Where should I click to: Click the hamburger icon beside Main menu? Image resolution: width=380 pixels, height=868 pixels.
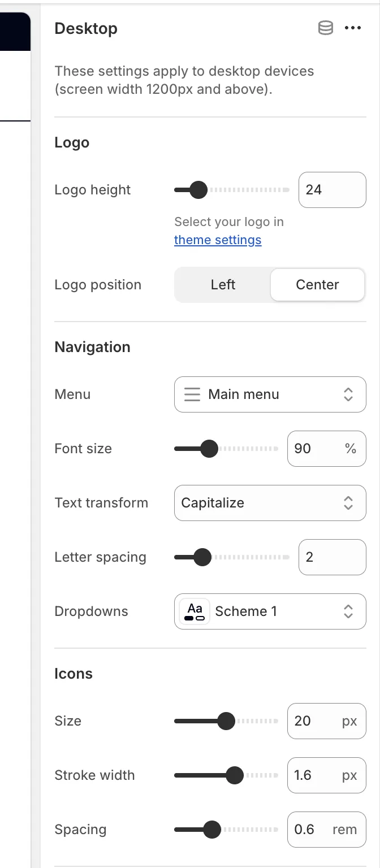click(x=192, y=394)
